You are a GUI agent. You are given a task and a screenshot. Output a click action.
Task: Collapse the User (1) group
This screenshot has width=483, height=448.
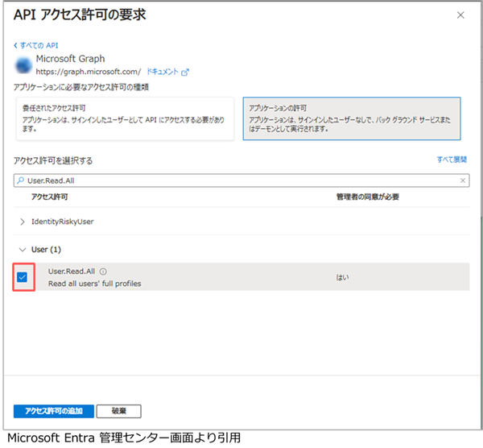[23, 250]
